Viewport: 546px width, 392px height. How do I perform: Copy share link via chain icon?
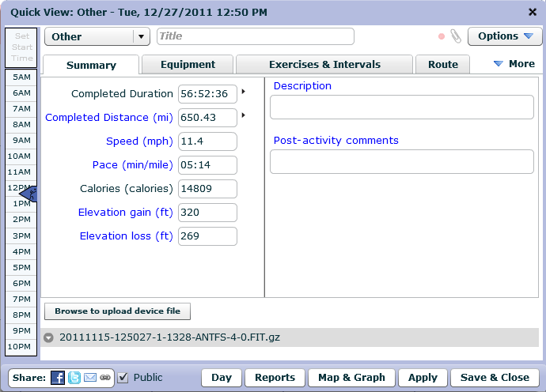pos(105,378)
